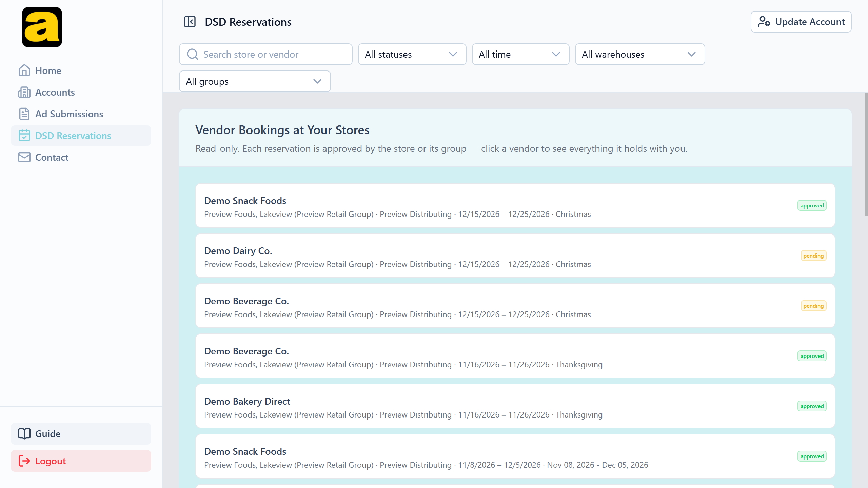
Task: Open the All statuses dropdown
Action: [412, 54]
